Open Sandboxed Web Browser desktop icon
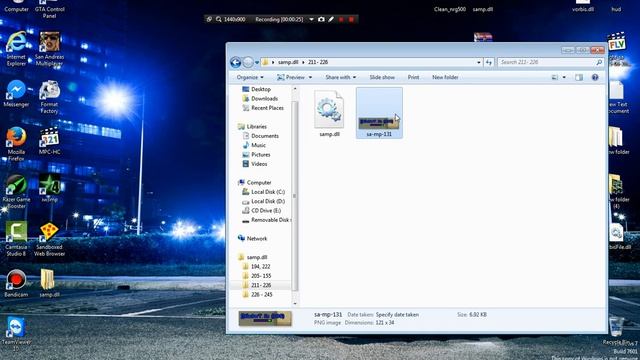 tap(49, 239)
